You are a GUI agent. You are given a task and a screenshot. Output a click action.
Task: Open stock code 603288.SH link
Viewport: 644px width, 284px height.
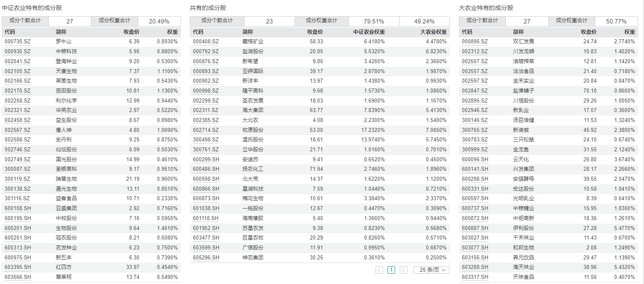pyautogui.click(x=475, y=267)
